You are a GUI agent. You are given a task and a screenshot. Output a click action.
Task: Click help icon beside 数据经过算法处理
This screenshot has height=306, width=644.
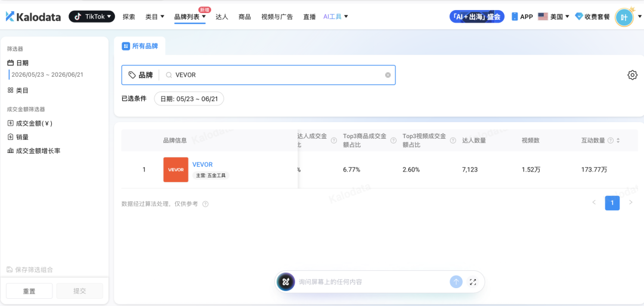pos(205,204)
